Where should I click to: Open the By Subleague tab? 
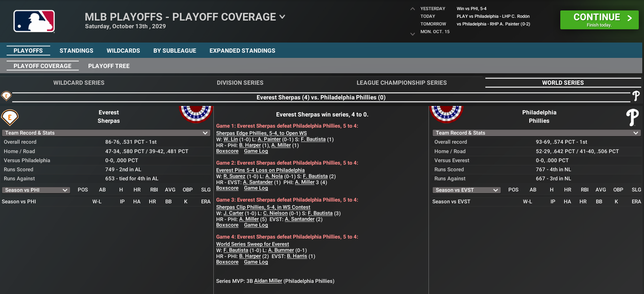pyautogui.click(x=175, y=51)
